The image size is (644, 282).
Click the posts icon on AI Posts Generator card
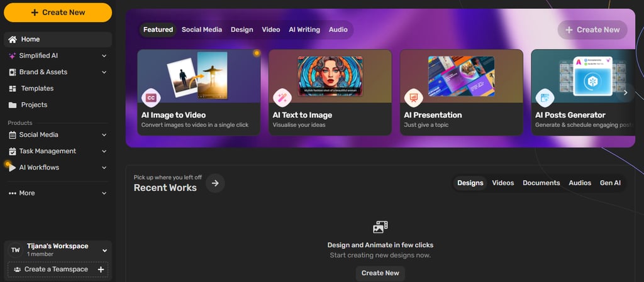coord(545,98)
